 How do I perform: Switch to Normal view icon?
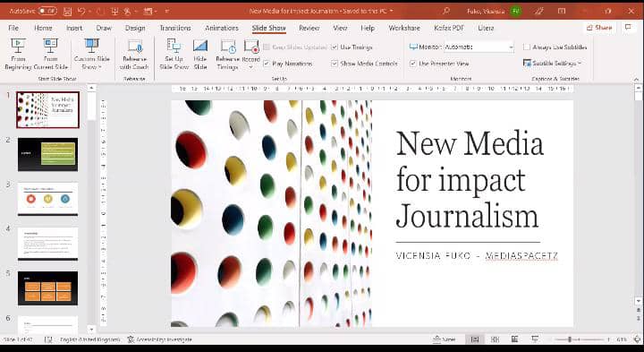pos(475,339)
